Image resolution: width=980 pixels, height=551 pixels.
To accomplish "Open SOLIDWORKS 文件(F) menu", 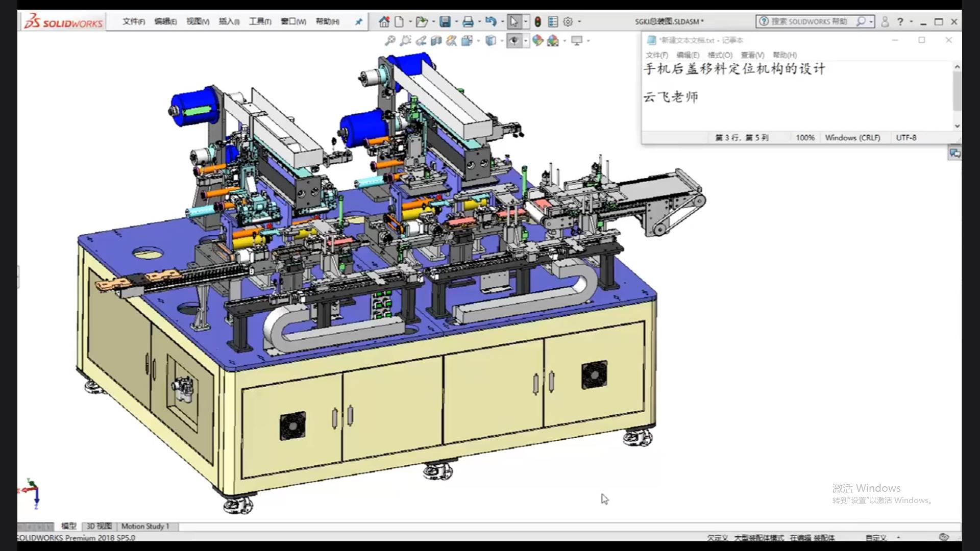I will pos(134,21).
